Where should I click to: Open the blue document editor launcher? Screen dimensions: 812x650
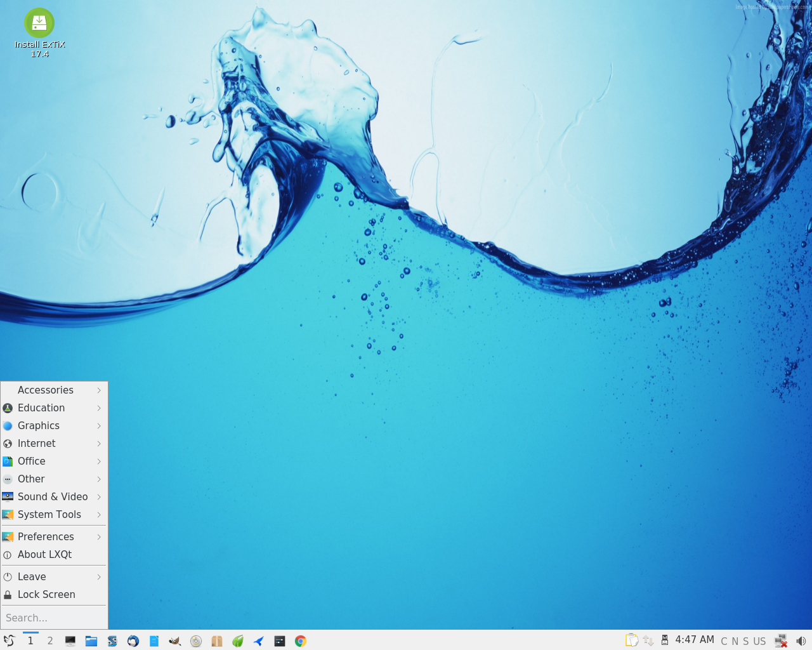pyautogui.click(x=154, y=641)
